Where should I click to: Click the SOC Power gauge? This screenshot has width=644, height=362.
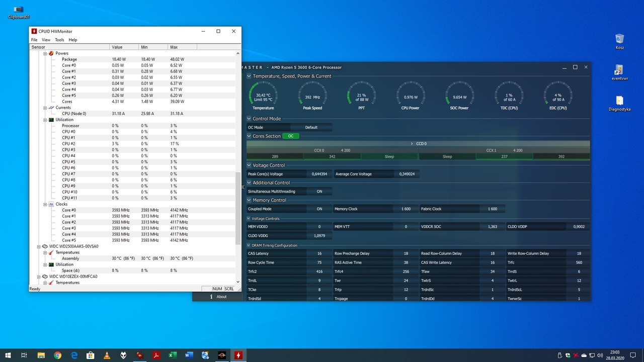pyautogui.click(x=460, y=96)
